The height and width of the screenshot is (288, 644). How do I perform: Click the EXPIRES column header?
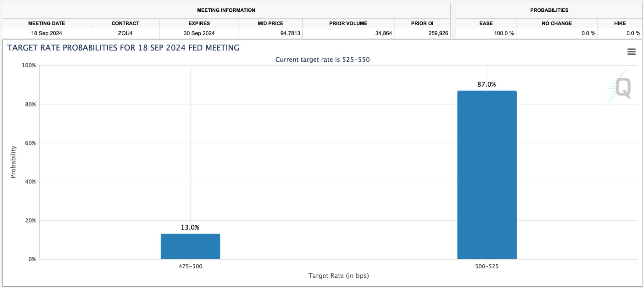199,23
